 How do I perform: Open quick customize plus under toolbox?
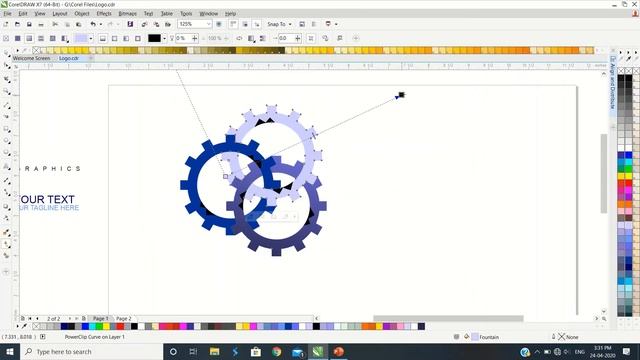pyautogui.click(x=6, y=272)
